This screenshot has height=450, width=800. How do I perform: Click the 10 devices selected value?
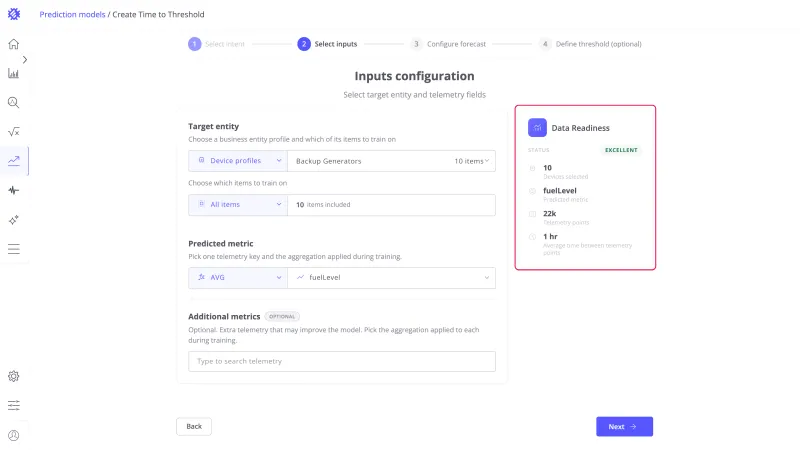(547, 167)
